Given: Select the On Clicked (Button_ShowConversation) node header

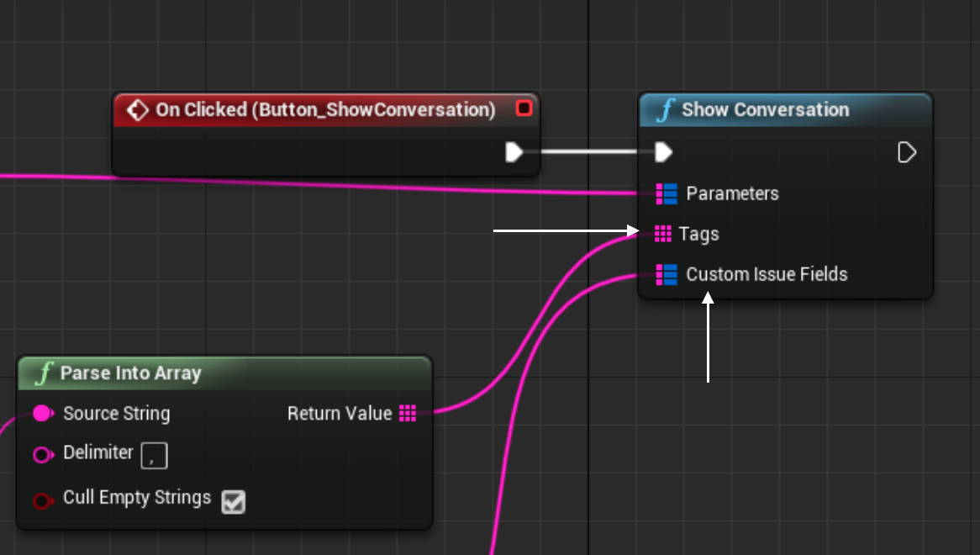Looking at the screenshot, I should pos(325,110).
